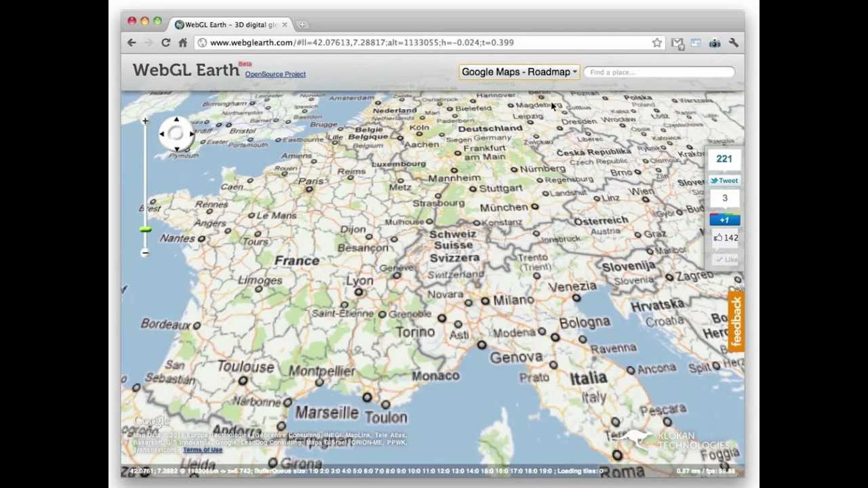The height and width of the screenshot is (488, 868).
Task: Click the Monaco label on the map
Action: [435, 376]
